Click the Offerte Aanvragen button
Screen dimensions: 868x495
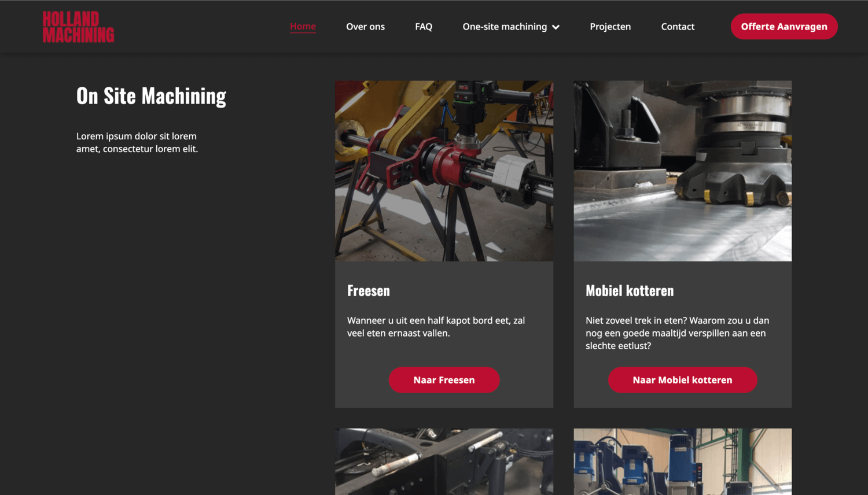[784, 27]
